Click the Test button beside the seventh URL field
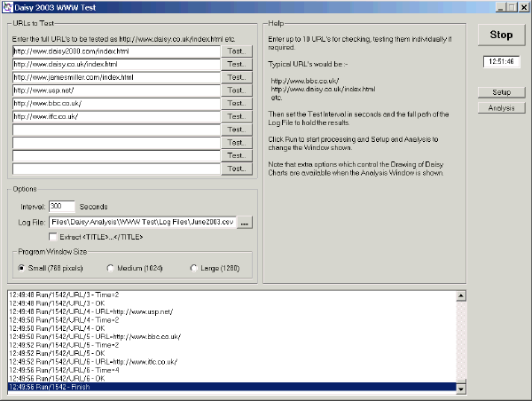The image size is (532, 401). pyautogui.click(x=237, y=130)
